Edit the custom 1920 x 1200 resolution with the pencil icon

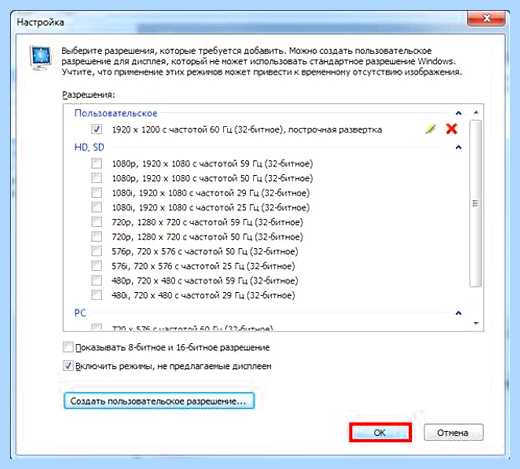point(431,129)
